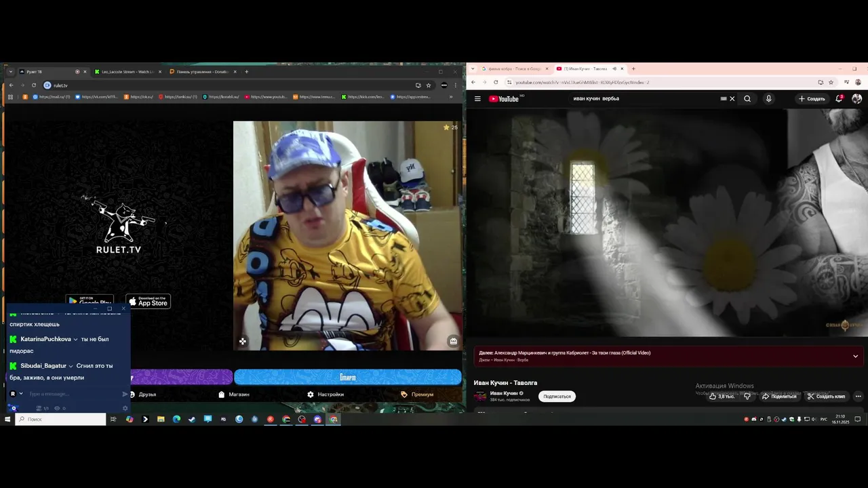Screen dimensions: 868x488
Task: Expand the 'Далее' up-next playlist panel
Action: pos(856,357)
